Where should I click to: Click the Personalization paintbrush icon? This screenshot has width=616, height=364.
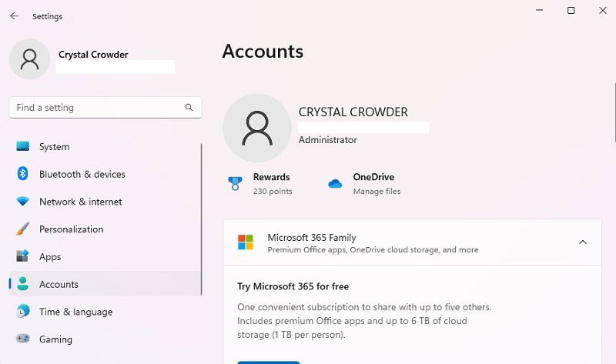(x=23, y=229)
